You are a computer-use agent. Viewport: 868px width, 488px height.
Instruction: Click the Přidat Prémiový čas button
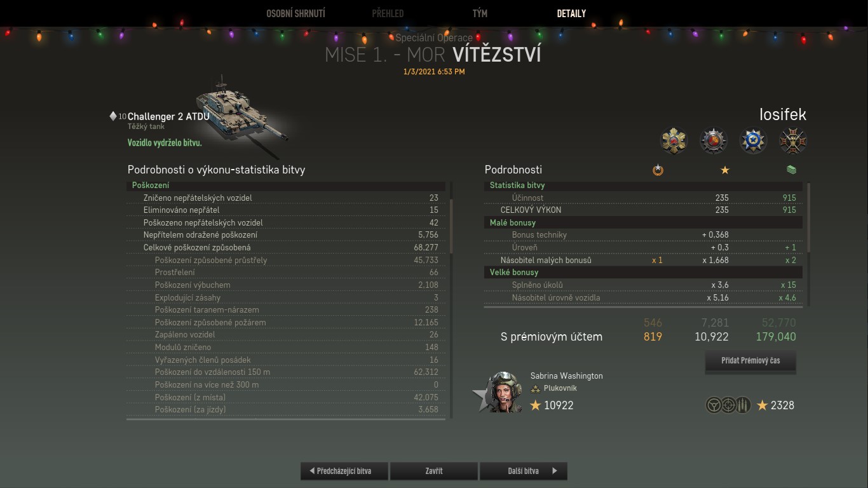click(x=750, y=360)
